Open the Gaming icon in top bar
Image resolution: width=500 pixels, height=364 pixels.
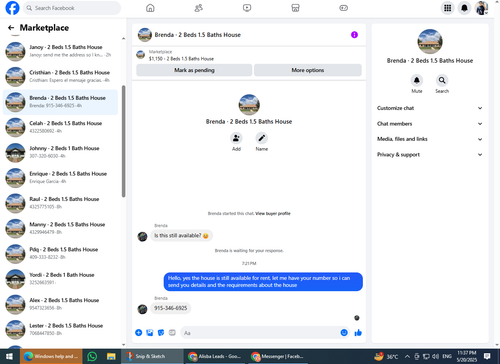[344, 8]
